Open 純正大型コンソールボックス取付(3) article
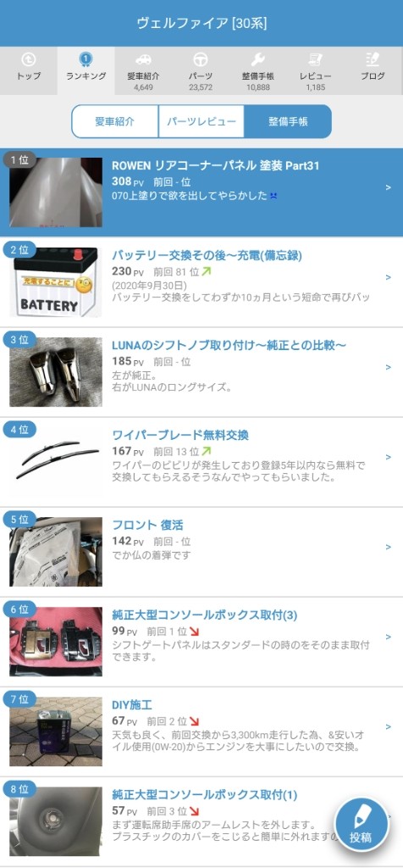 [x=205, y=615]
